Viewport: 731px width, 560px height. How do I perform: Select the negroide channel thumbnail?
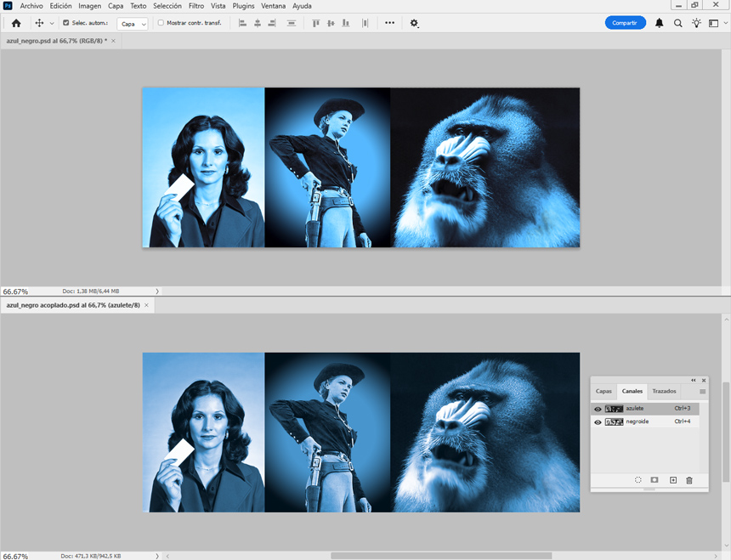614,421
